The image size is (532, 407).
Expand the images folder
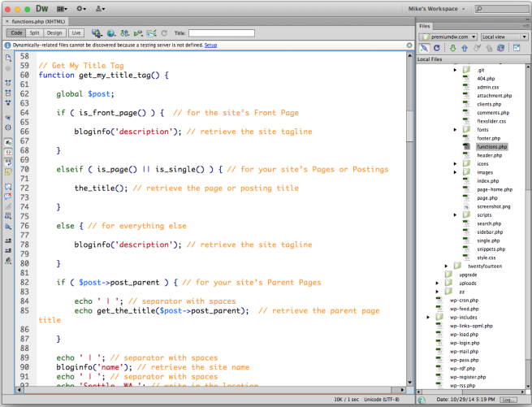456,172
